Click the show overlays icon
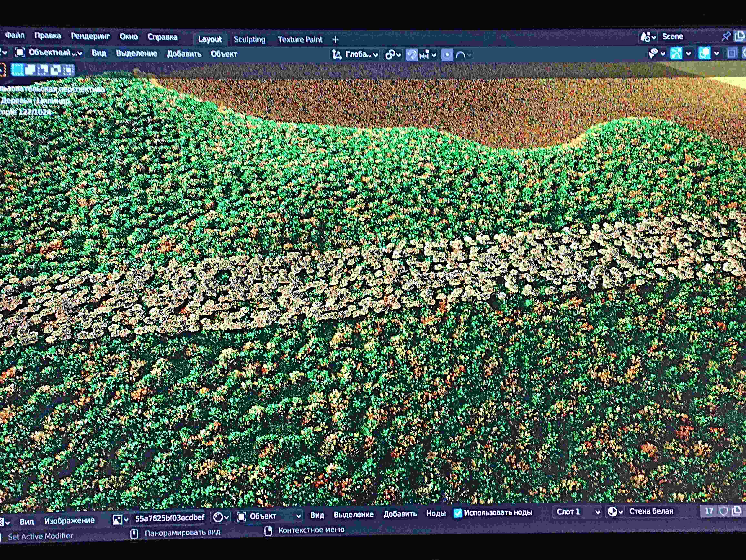 (704, 53)
